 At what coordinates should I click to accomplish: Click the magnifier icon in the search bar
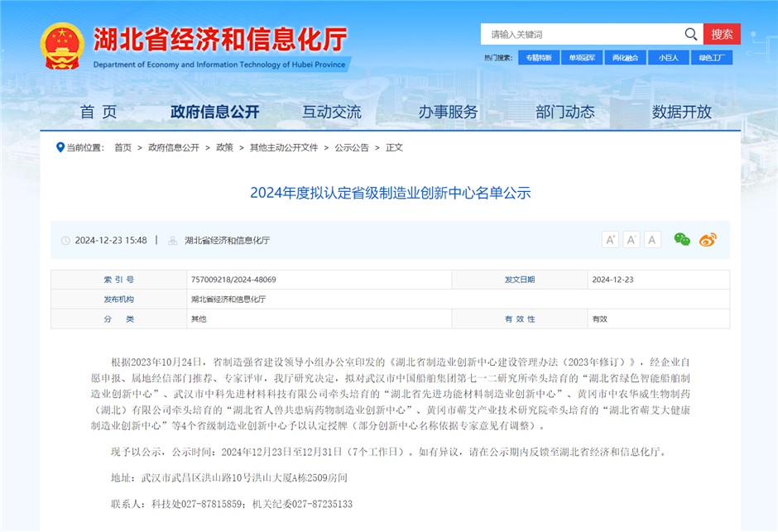690,35
